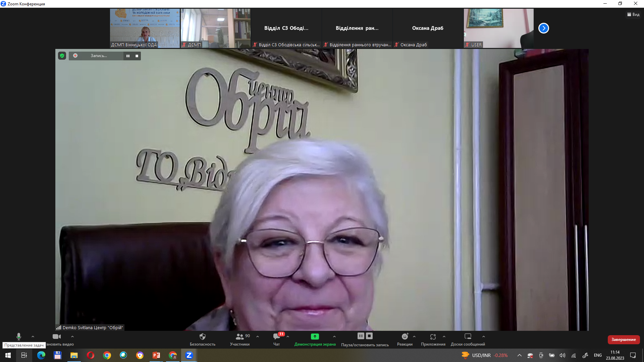Expand screen share options arrow
This screenshot has height=362, width=644.
(x=334, y=337)
